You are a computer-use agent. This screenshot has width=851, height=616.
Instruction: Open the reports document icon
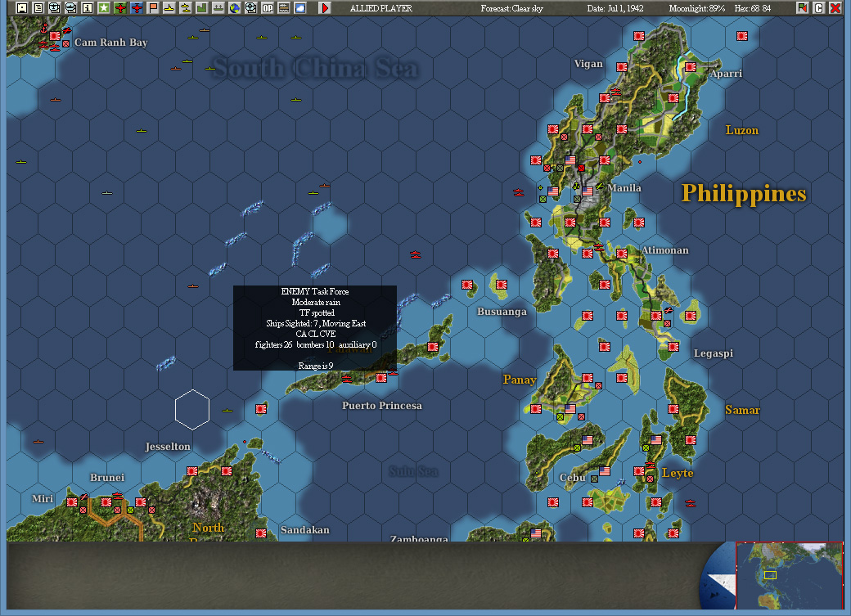pos(38,7)
